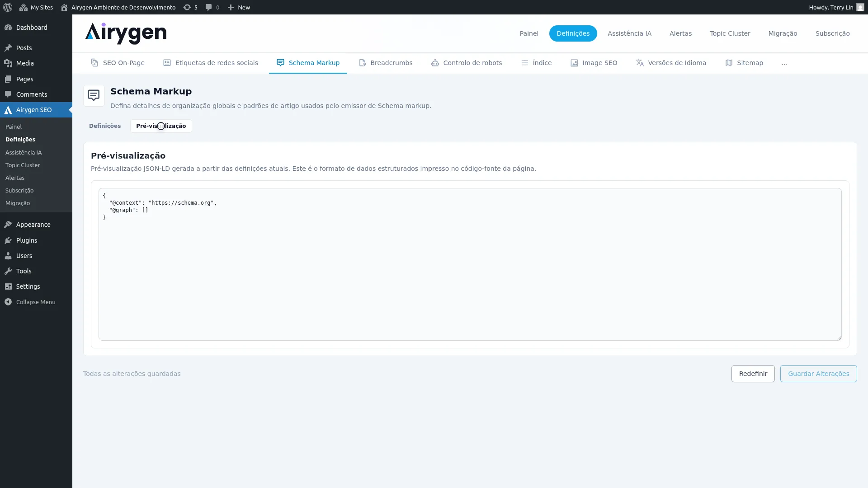The image size is (868, 488).
Task: Click the Airygen Ambiente de Desenvolvimento site name
Action: pos(123,7)
